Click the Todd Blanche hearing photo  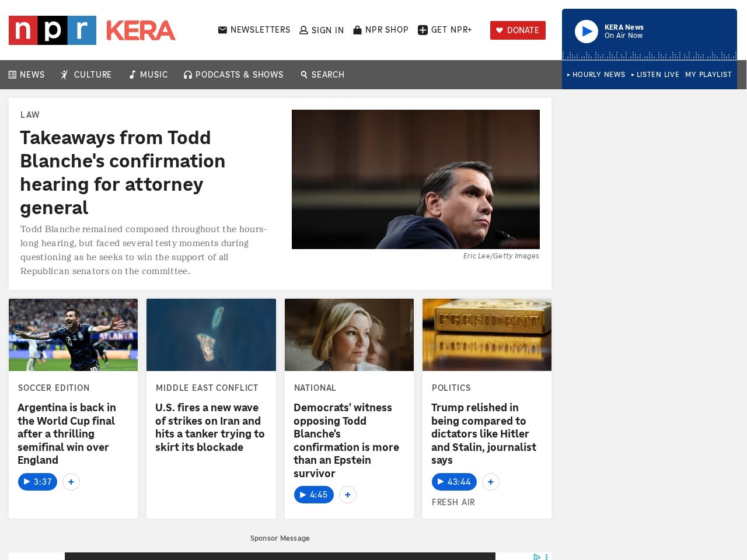[416, 179]
